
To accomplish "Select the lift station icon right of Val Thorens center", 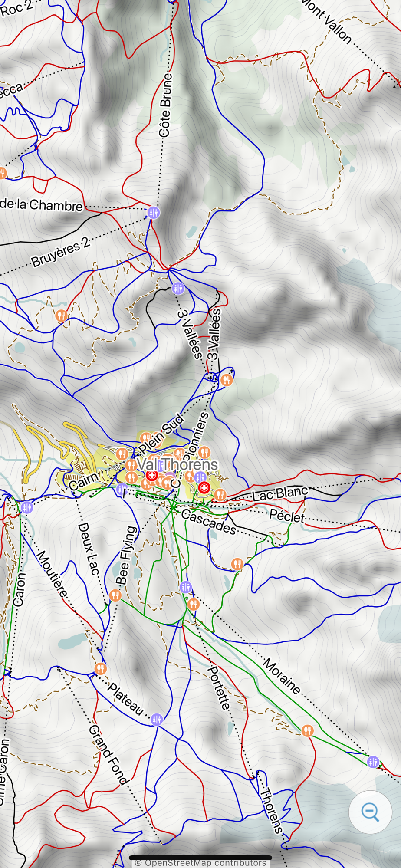I will tap(200, 477).
